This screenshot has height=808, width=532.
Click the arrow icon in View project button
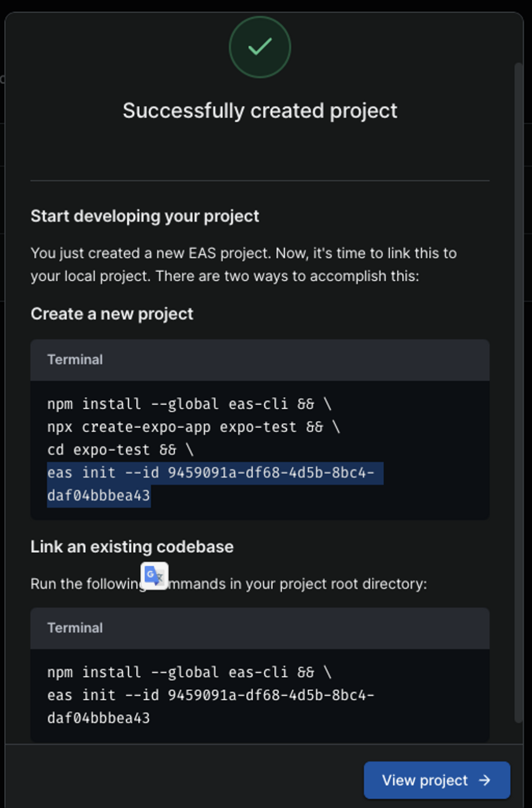coord(484,780)
